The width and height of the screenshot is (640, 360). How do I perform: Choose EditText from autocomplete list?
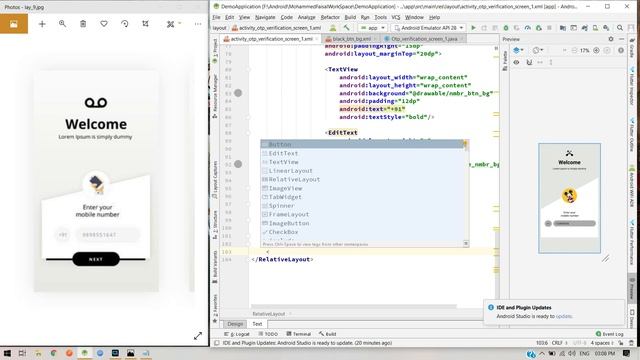[362, 153]
